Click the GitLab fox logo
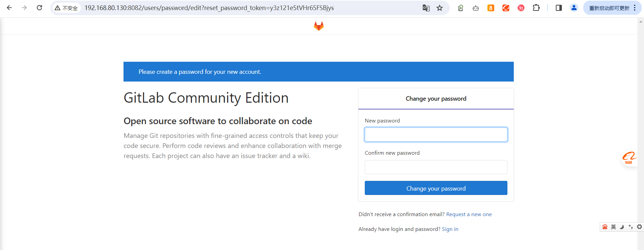 (x=318, y=26)
